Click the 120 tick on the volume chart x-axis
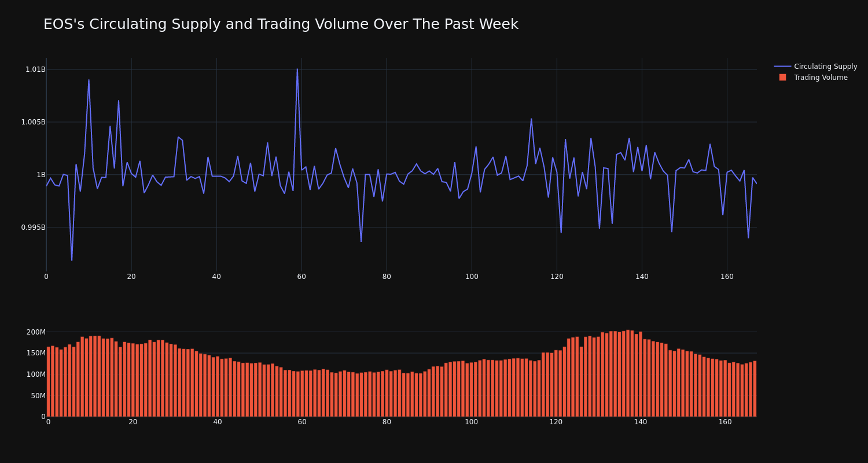 pos(556,422)
